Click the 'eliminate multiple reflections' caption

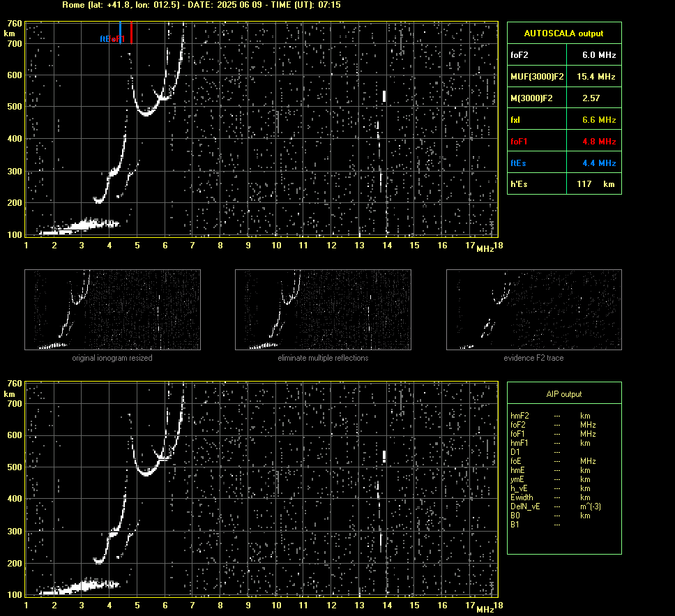(x=323, y=358)
